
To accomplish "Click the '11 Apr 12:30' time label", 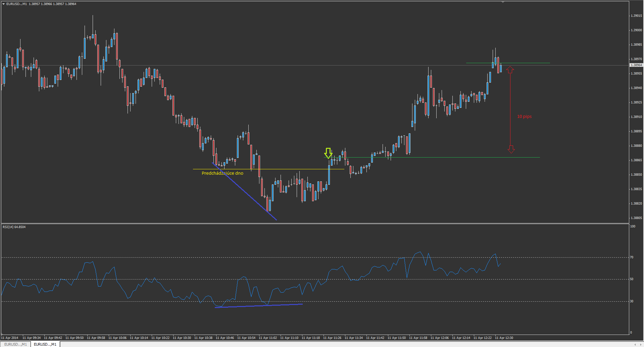I will click(504, 338).
